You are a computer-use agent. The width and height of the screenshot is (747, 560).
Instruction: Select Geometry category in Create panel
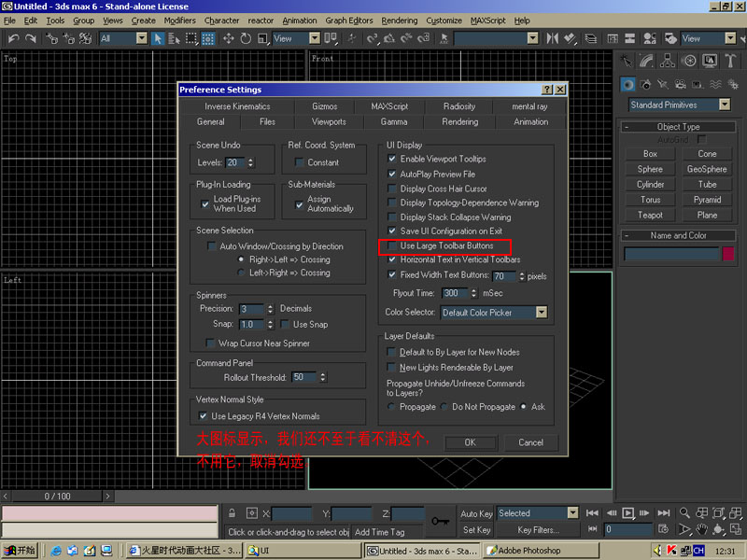coord(627,85)
